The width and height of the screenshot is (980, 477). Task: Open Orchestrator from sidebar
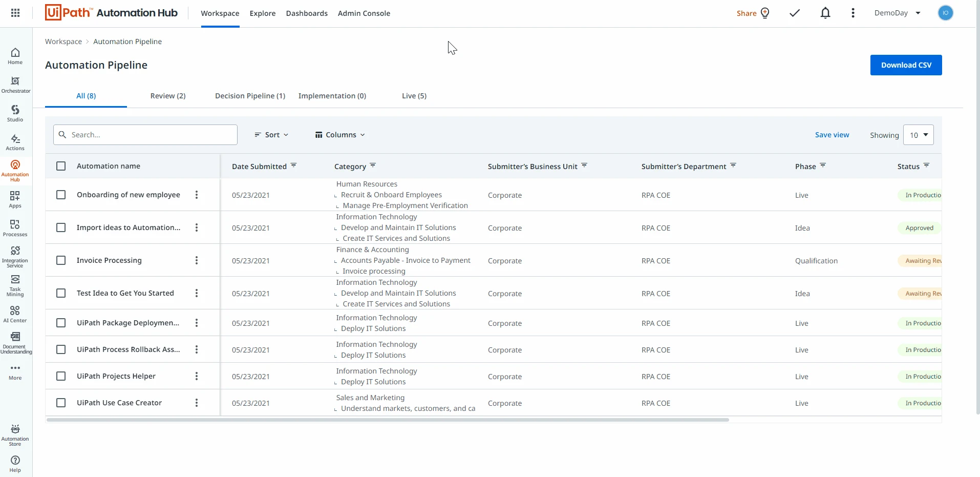point(15,85)
